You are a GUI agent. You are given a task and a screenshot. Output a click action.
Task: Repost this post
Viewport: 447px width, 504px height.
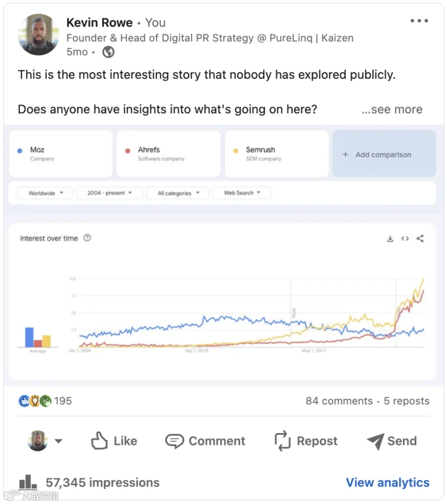[x=306, y=441]
